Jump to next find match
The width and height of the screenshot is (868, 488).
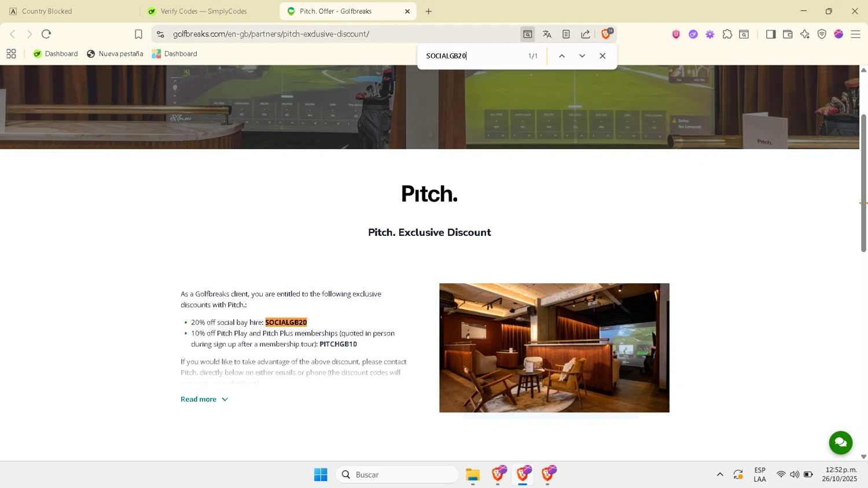coord(582,56)
